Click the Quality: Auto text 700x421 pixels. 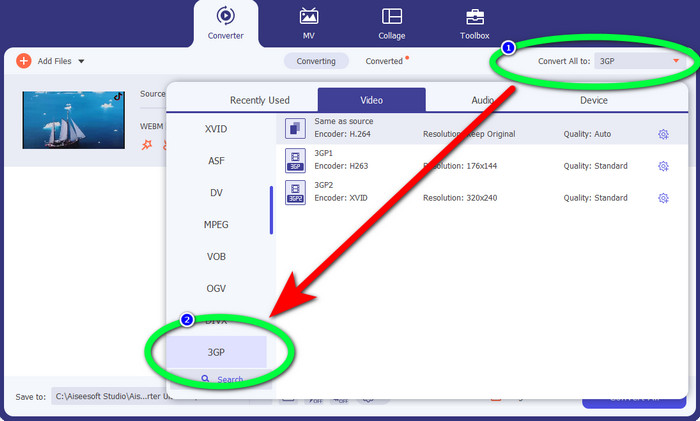point(587,134)
